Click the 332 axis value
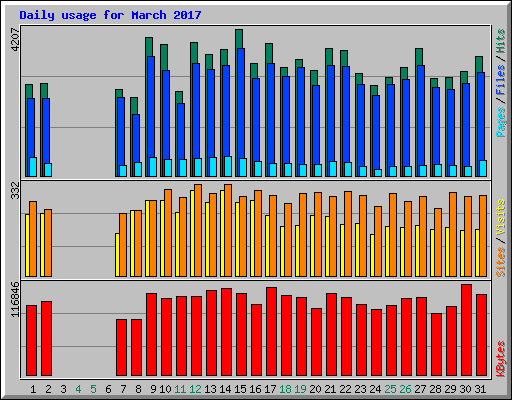 pyautogui.click(x=15, y=190)
